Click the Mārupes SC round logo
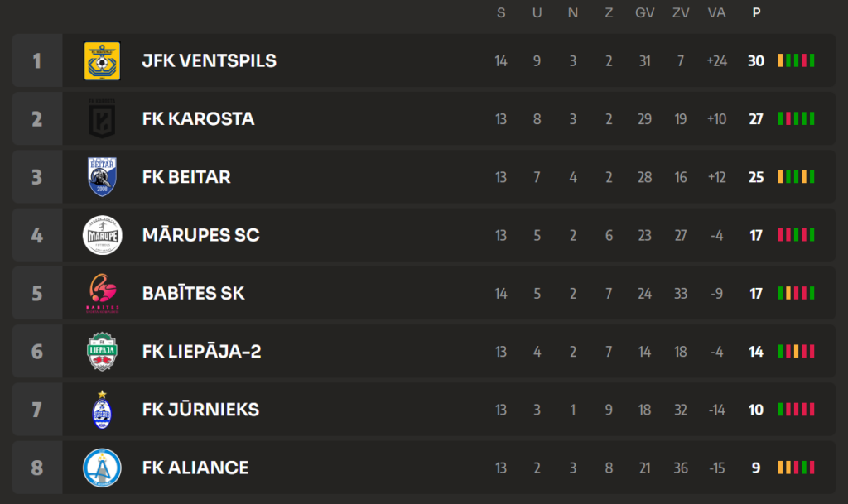This screenshot has height=504, width=848. (103, 235)
